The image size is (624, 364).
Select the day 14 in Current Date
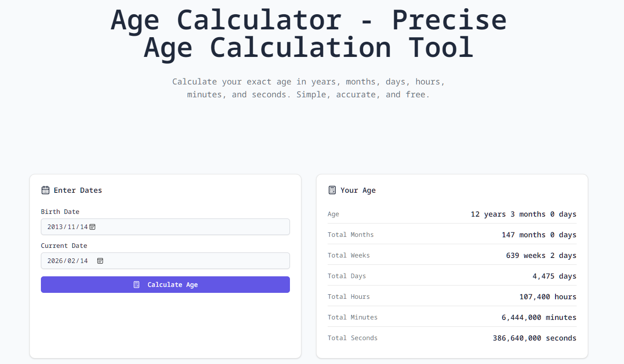tap(83, 261)
